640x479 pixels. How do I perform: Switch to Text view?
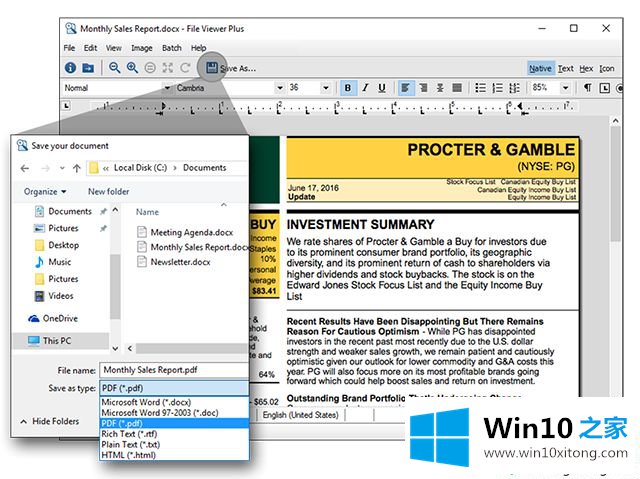click(x=566, y=69)
